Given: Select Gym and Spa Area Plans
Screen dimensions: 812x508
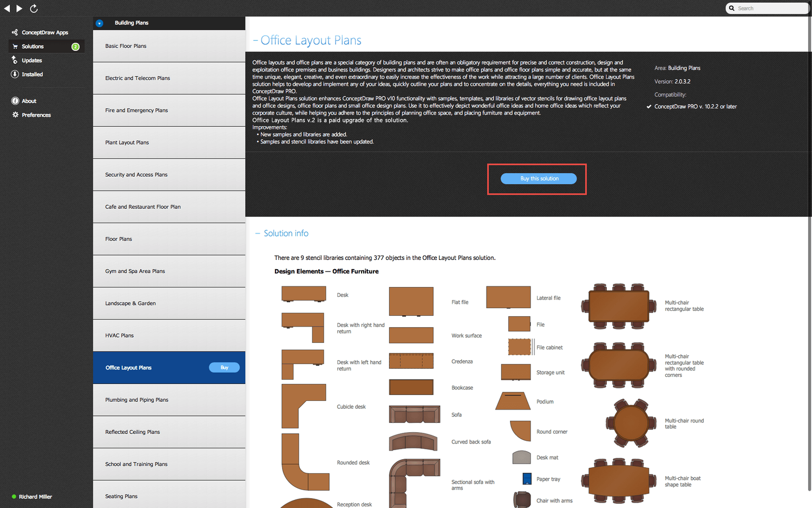Looking at the screenshot, I should pyautogui.click(x=169, y=271).
